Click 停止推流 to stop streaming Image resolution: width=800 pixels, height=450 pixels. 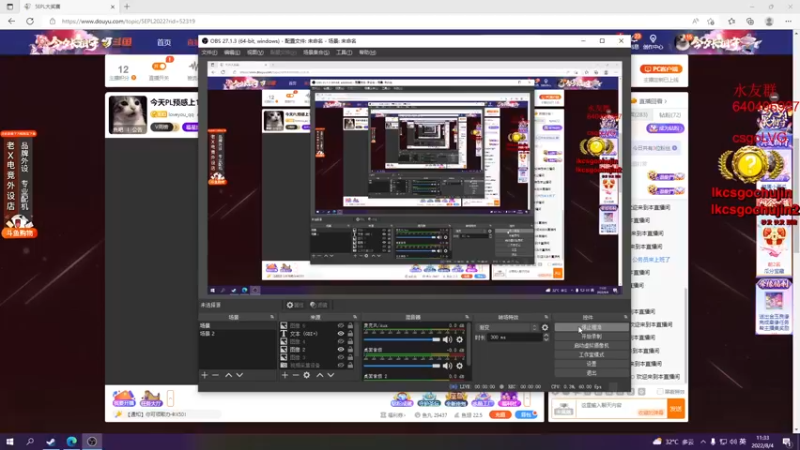591,327
